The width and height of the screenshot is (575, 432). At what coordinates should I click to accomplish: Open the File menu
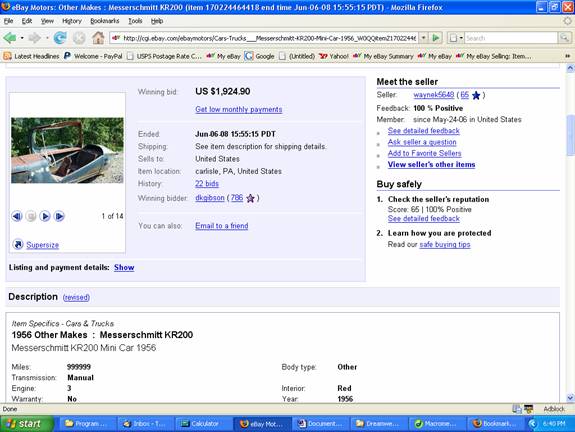pyautogui.click(x=8, y=21)
